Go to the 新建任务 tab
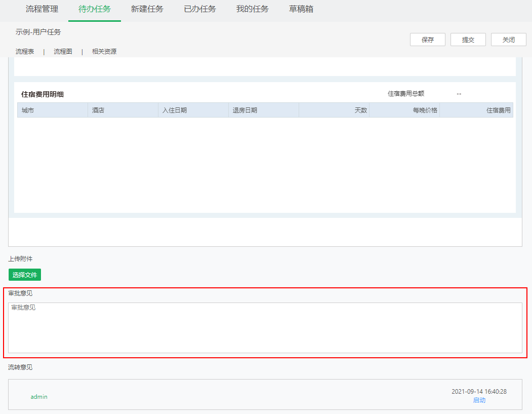532x414 pixels. (147, 9)
